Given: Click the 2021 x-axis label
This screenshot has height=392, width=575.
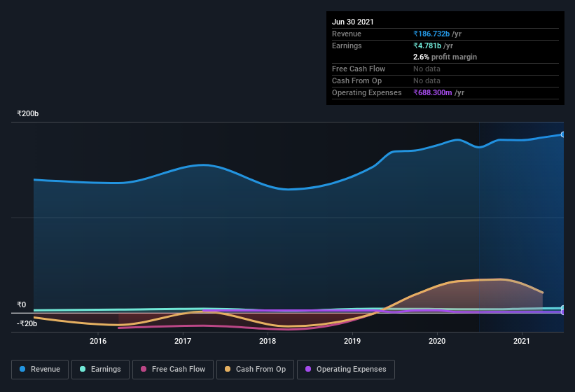Looking at the screenshot, I should [522, 341].
